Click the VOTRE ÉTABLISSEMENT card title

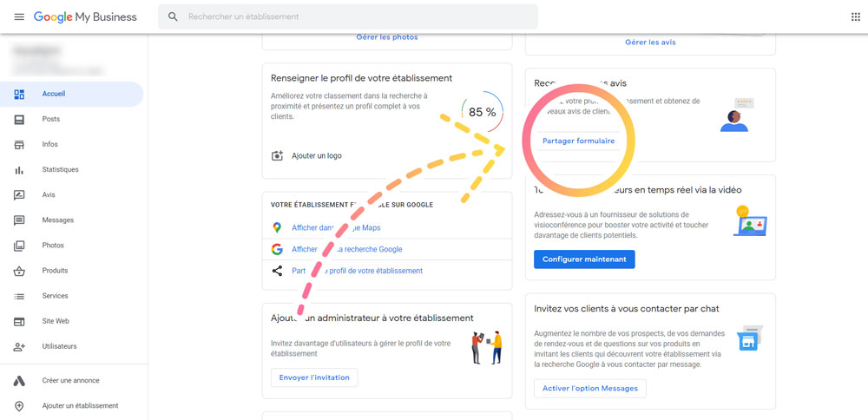coord(352,205)
